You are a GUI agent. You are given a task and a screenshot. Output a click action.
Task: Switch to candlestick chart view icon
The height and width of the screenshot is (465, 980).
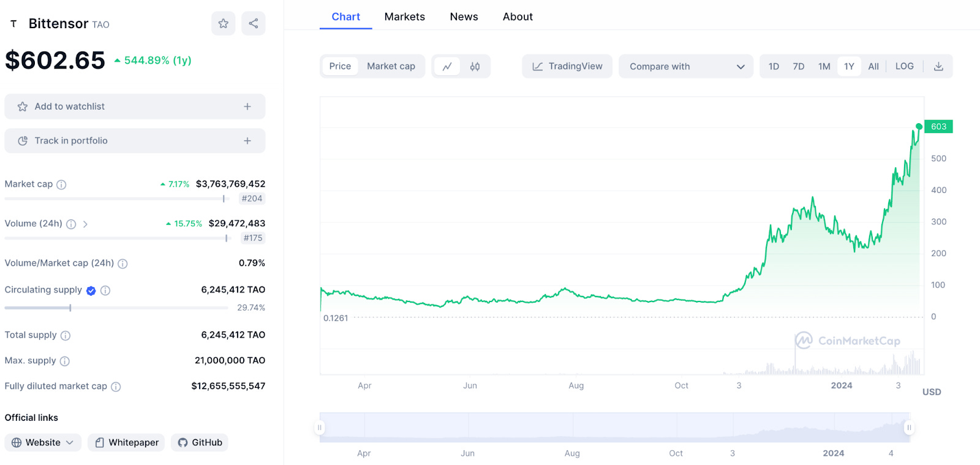[x=475, y=66]
